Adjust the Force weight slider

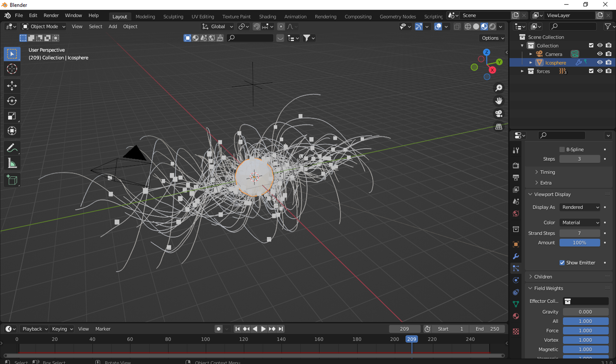(x=586, y=331)
